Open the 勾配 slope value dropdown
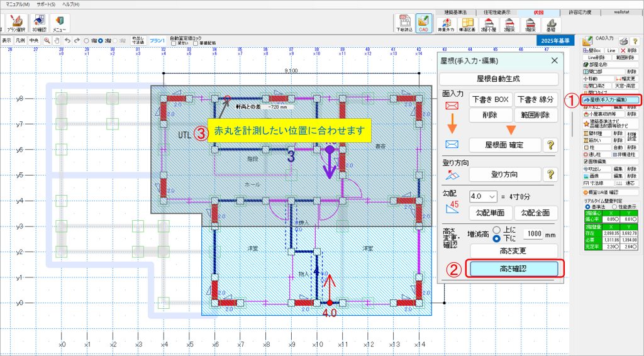This screenshot has height=356, width=644. tap(483, 196)
